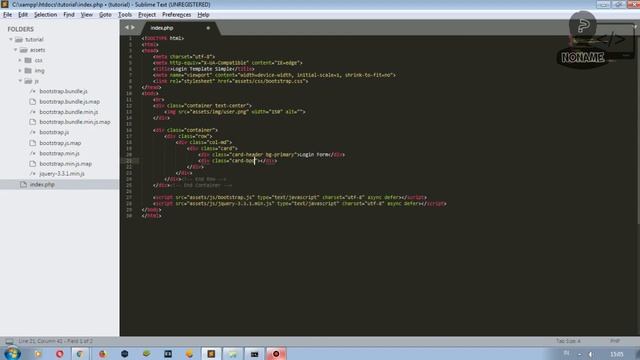Open bootstrap.bundle.min.js.map in the sidebar

tap(75, 122)
